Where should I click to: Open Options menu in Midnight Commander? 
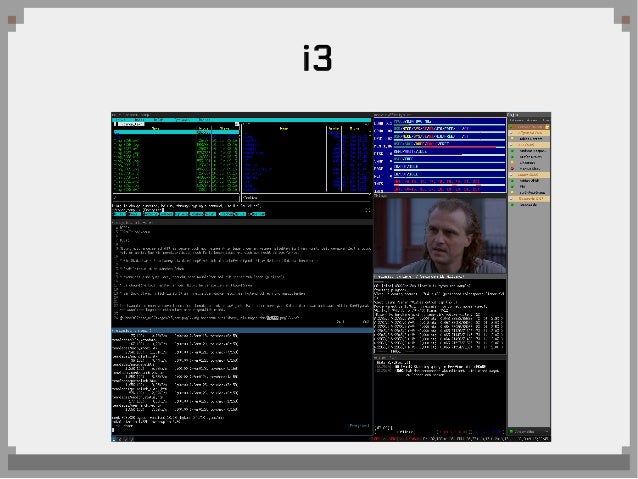coord(182,120)
